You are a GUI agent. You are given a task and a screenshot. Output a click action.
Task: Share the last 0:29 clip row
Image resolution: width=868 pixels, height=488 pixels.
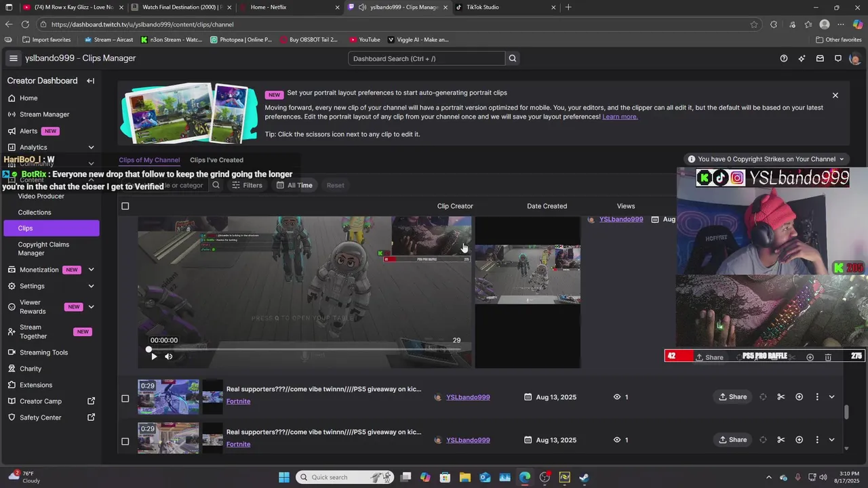pos(733,440)
